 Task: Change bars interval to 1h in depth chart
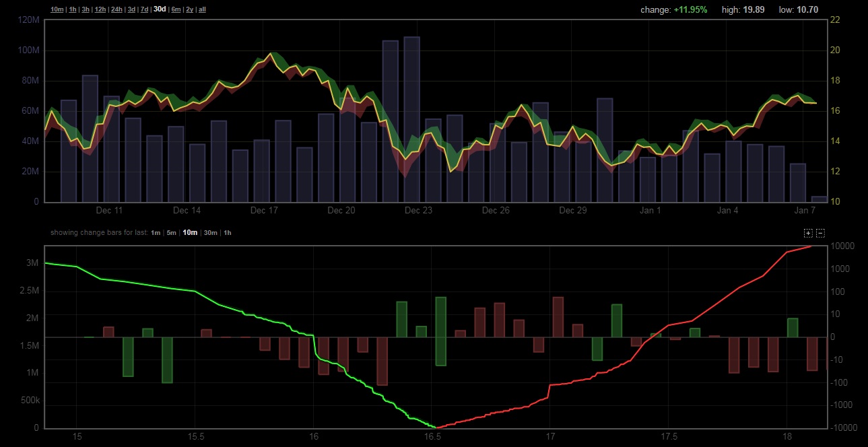click(x=227, y=233)
